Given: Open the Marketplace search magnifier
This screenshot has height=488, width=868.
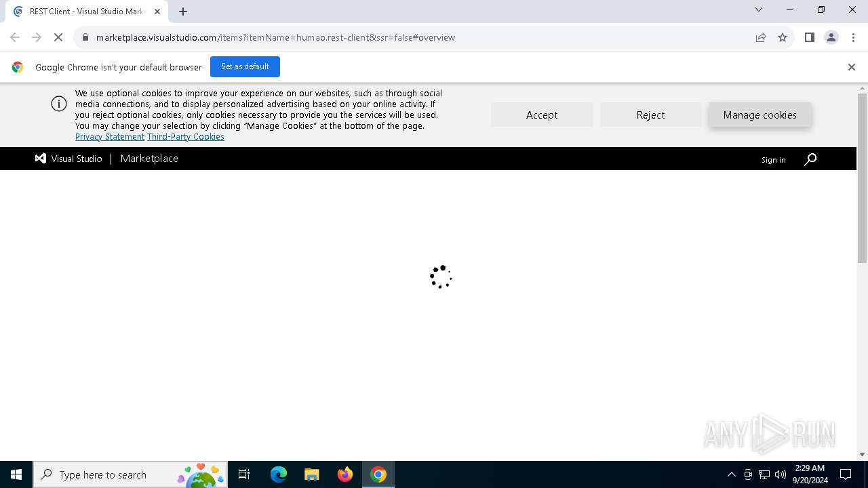Looking at the screenshot, I should click(x=810, y=159).
